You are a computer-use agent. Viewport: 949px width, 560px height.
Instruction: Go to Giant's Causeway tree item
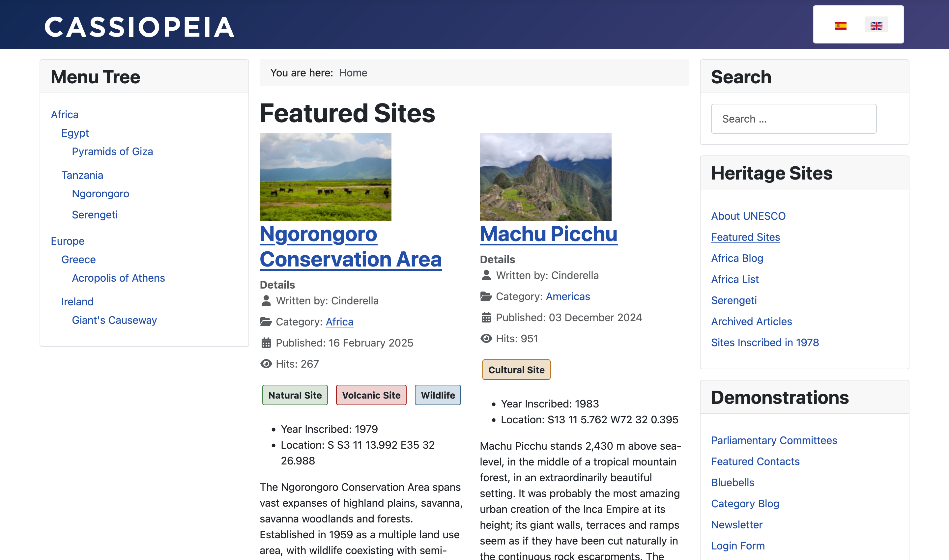click(x=114, y=320)
